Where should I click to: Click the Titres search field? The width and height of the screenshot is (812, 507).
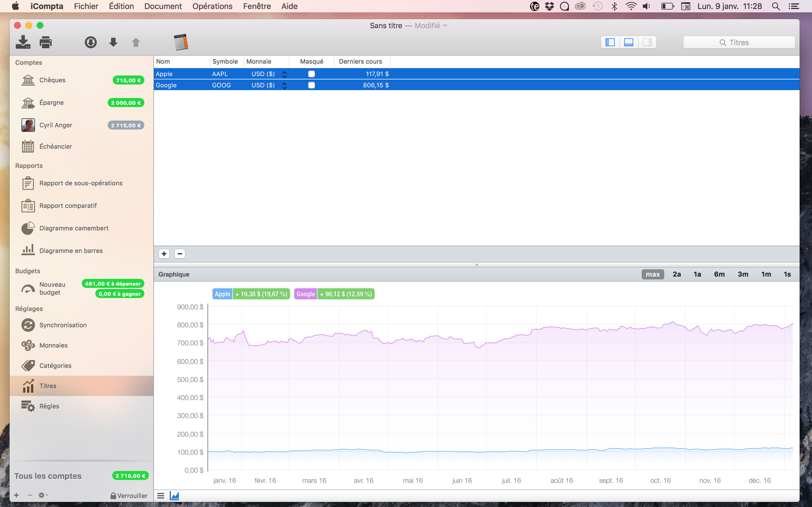point(739,42)
